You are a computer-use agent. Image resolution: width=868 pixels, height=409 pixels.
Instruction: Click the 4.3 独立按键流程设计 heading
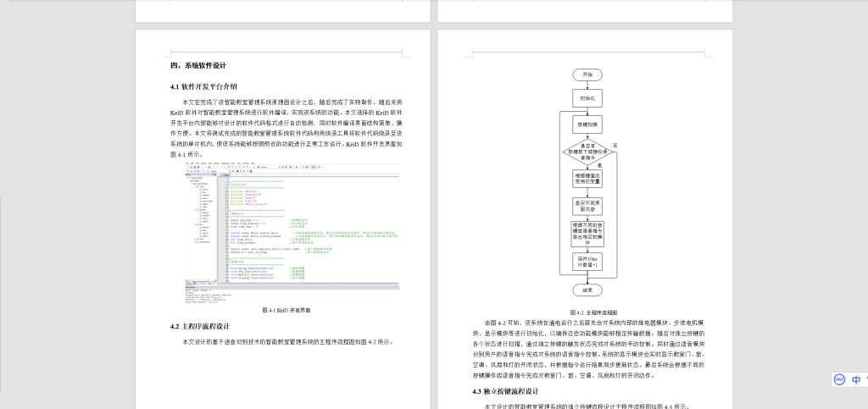click(x=505, y=392)
